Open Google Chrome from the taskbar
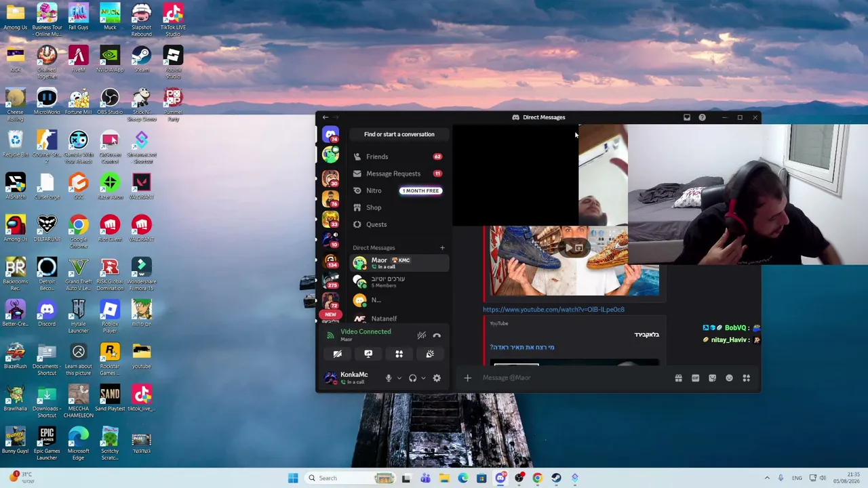The width and height of the screenshot is (868, 488). pos(537,478)
